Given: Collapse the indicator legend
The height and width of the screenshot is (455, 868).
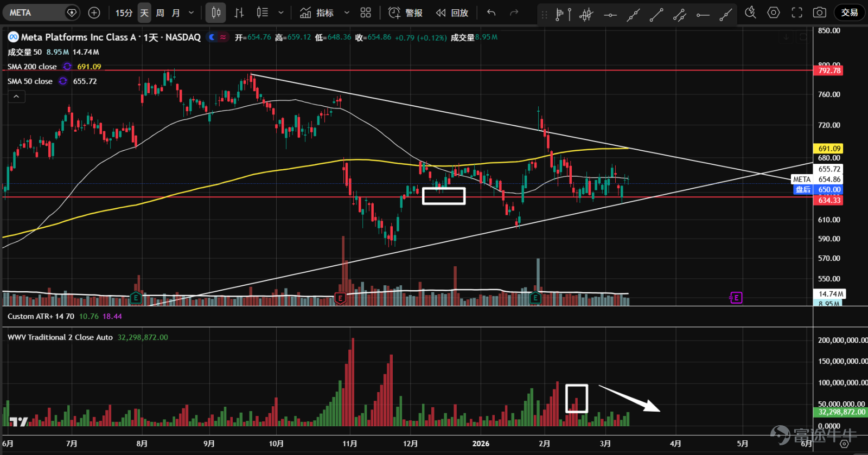Looking at the screenshot, I should click(16, 97).
